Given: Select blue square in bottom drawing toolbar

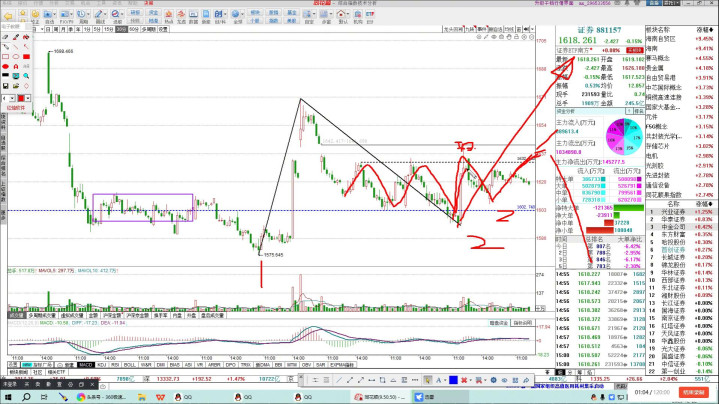Looking at the screenshot, I should click(453, 380).
